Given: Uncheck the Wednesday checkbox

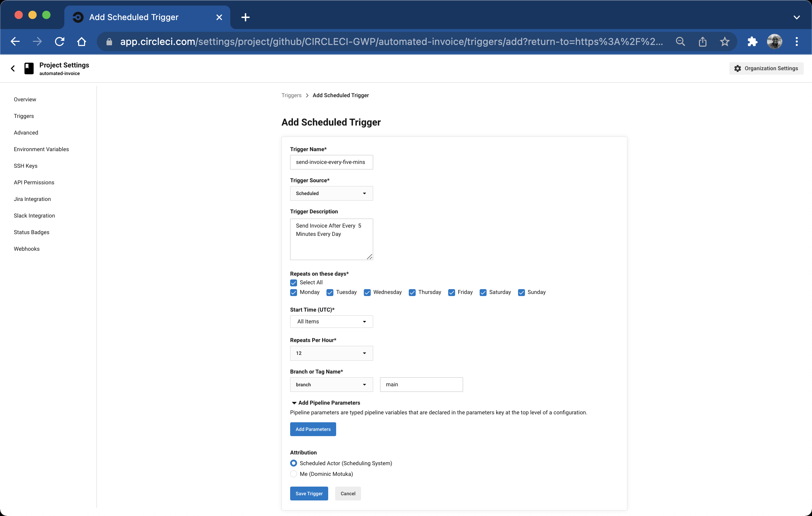Looking at the screenshot, I should tap(367, 293).
